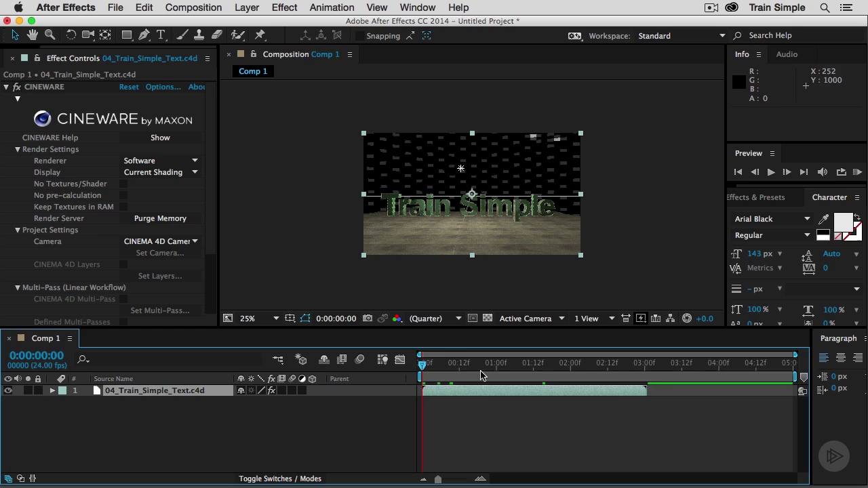The image size is (868, 488).
Task: Select the Pan Behind anchor point tool
Action: (106, 35)
